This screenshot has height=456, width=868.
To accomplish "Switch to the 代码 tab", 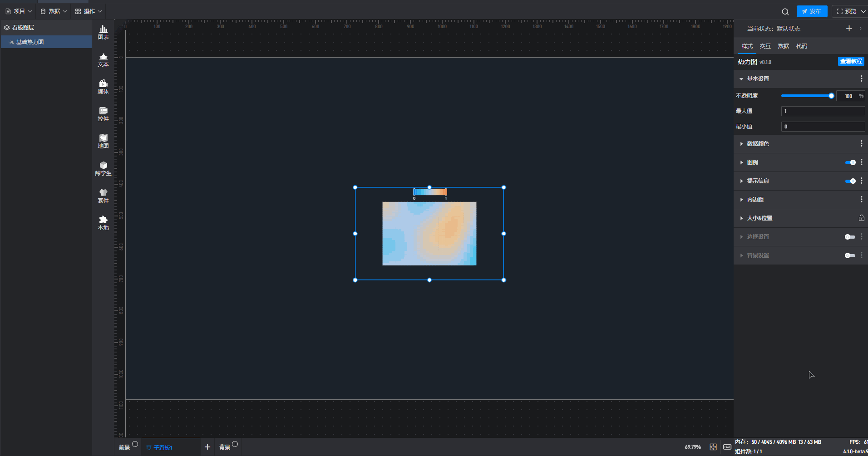I will [x=801, y=46].
